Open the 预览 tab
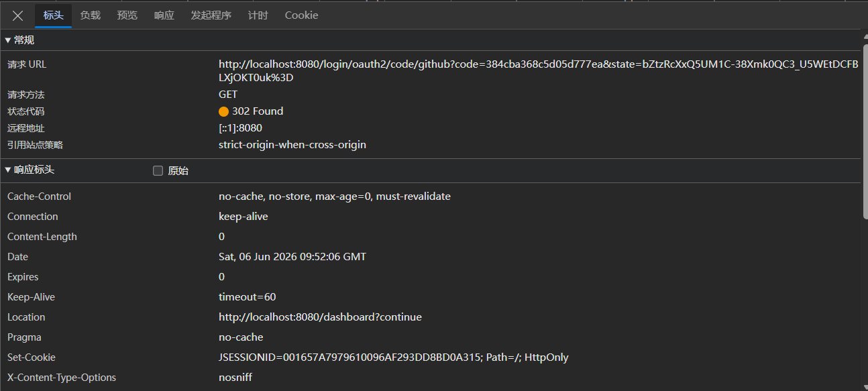 pyautogui.click(x=127, y=15)
